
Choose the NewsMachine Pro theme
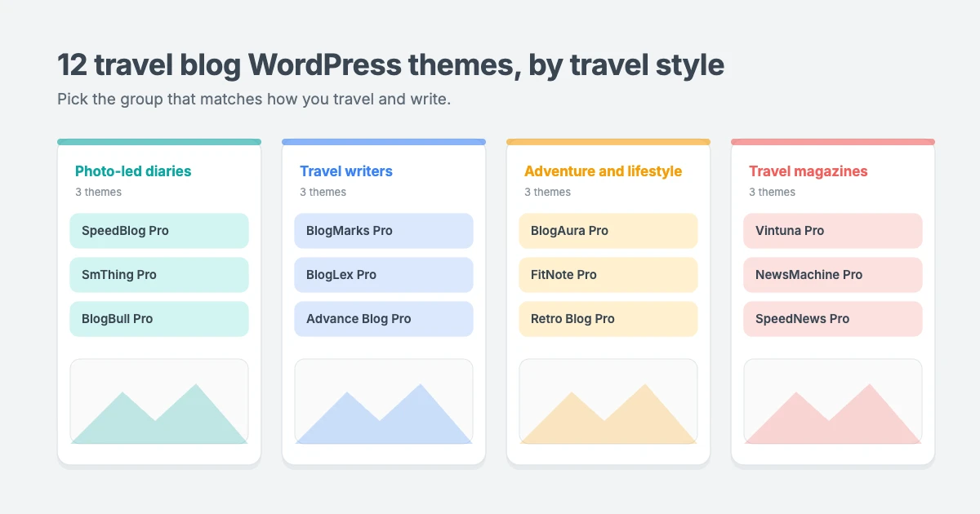tap(833, 275)
